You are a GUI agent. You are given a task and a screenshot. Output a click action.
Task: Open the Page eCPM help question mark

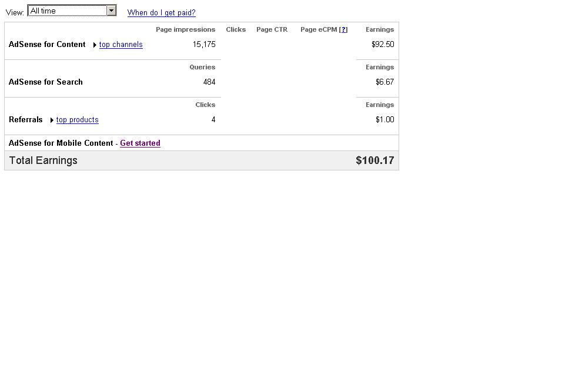[344, 30]
